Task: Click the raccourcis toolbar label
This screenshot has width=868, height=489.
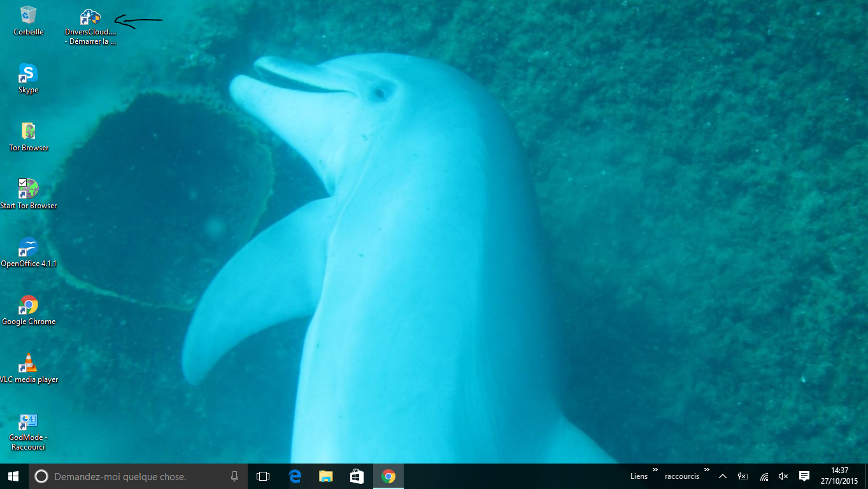Action: coord(682,476)
